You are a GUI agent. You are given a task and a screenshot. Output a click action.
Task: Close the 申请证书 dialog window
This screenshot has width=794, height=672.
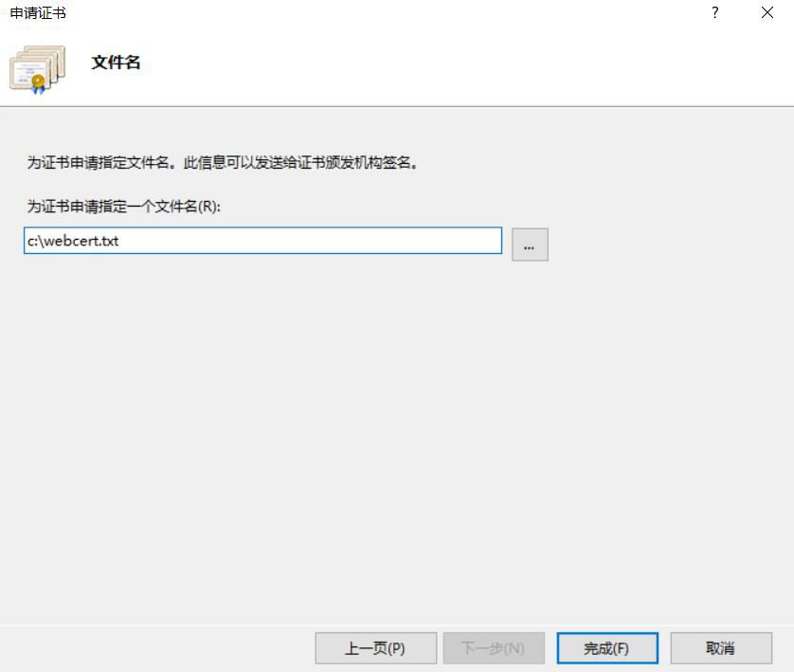(x=767, y=12)
